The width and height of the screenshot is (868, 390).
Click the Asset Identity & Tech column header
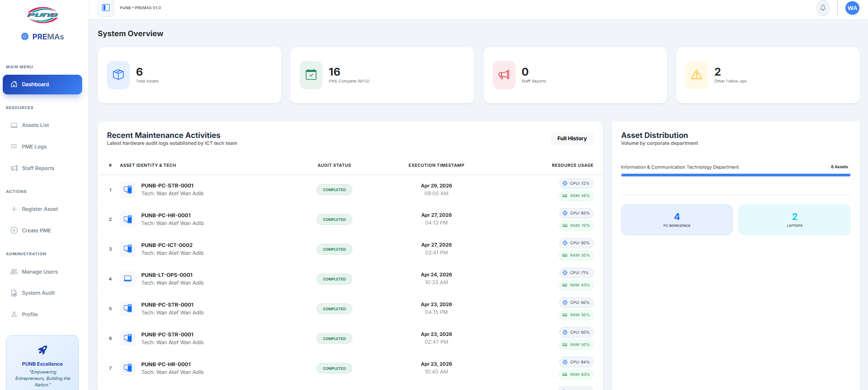[x=148, y=165]
